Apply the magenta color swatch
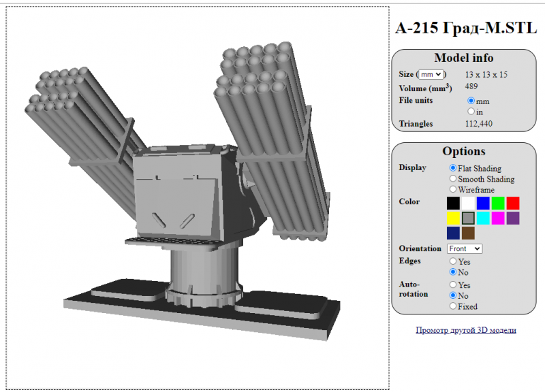Viewport: 545px width, 392px height. pyautogui.click(x=498, y=218)
